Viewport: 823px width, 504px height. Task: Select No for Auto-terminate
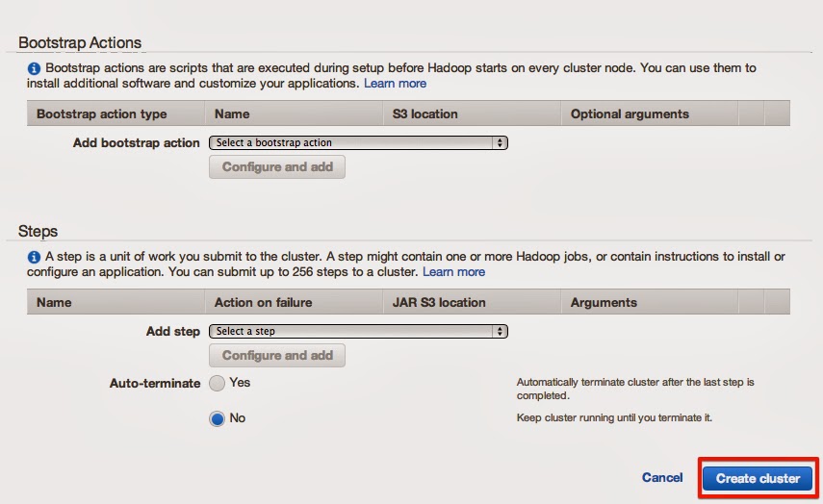[218, 418]
